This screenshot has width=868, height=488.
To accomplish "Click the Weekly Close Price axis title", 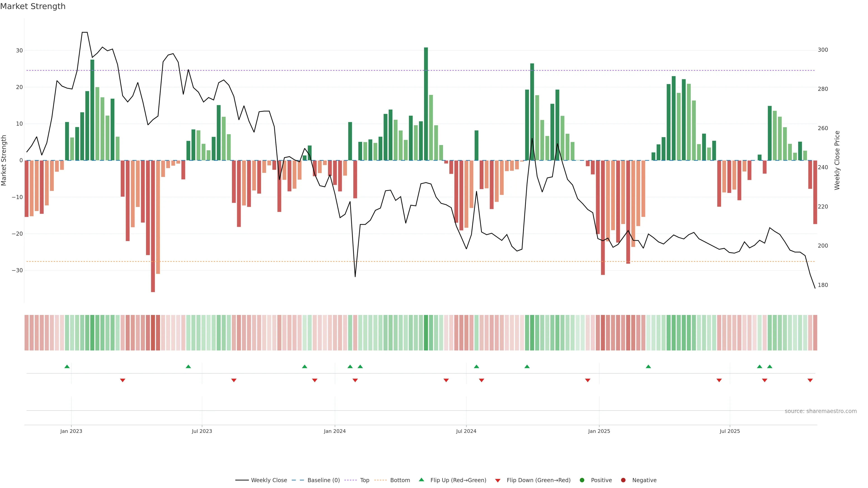I will tap(837, 160).
